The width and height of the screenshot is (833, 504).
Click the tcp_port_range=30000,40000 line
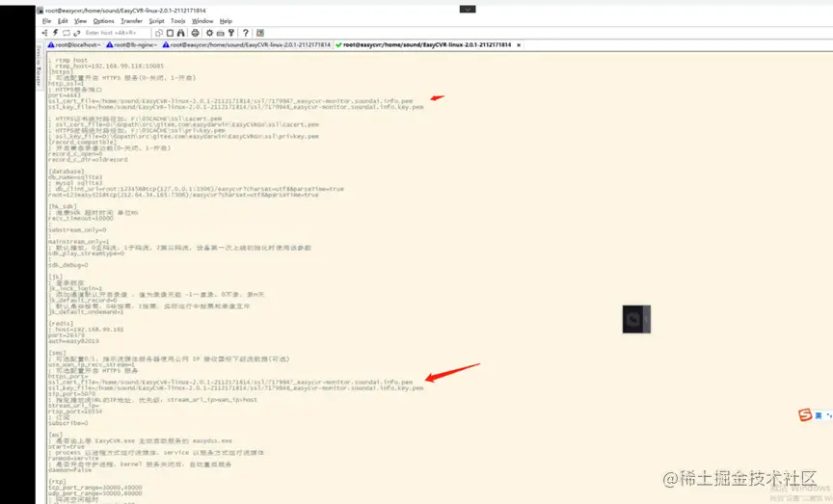point(95,488)
